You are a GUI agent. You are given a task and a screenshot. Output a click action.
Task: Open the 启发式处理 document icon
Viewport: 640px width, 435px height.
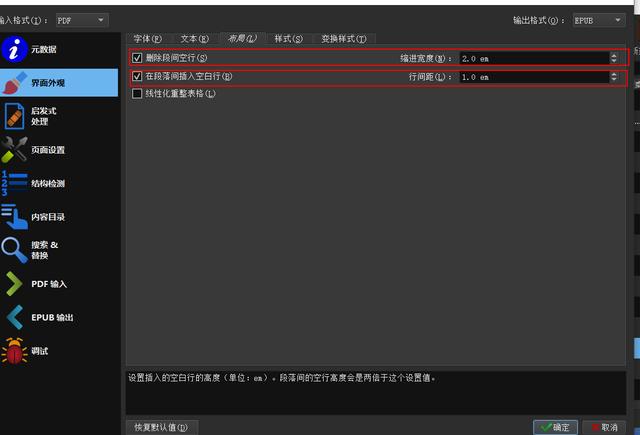[14, 116]
